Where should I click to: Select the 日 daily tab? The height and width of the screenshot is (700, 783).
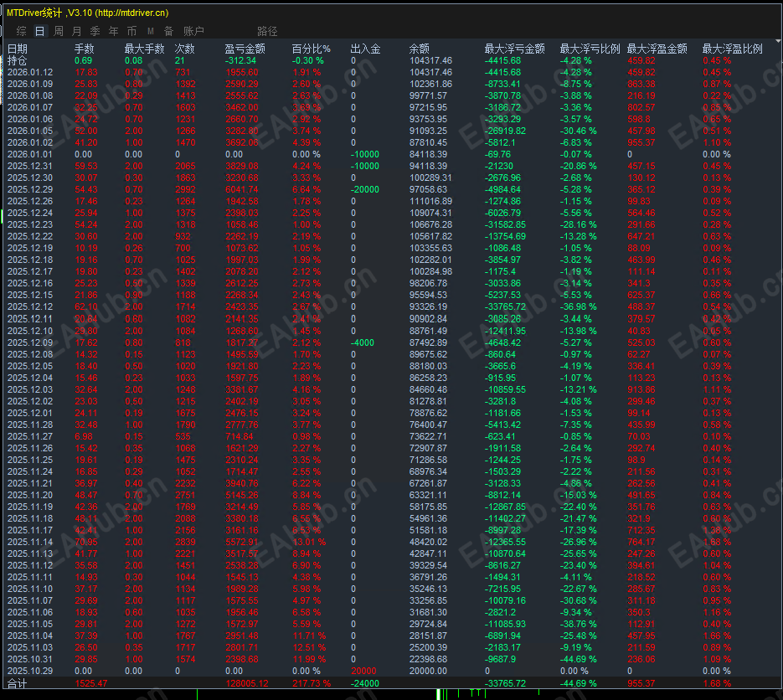40,32
